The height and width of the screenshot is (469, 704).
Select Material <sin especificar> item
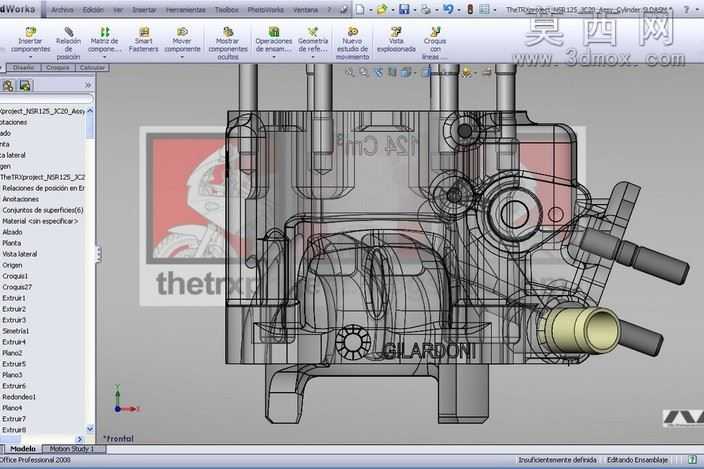tap(40, 221)
